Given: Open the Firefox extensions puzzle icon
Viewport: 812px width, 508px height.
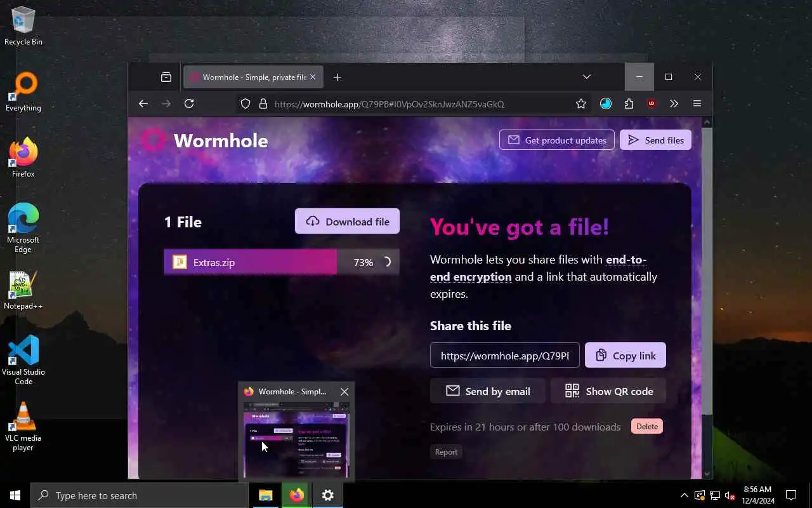Looking at the screenshot, I should tap(629, 104).
